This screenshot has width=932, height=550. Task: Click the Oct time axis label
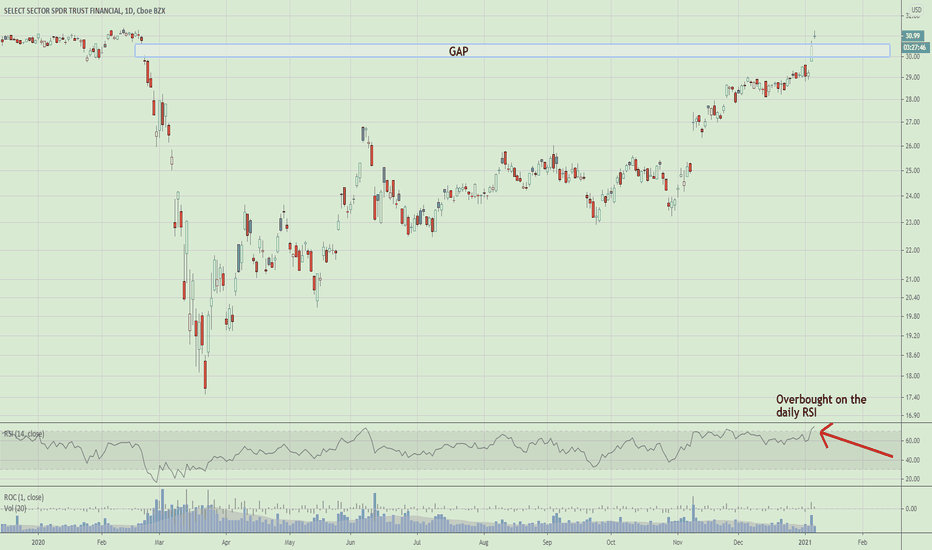[x=610, y=542]
